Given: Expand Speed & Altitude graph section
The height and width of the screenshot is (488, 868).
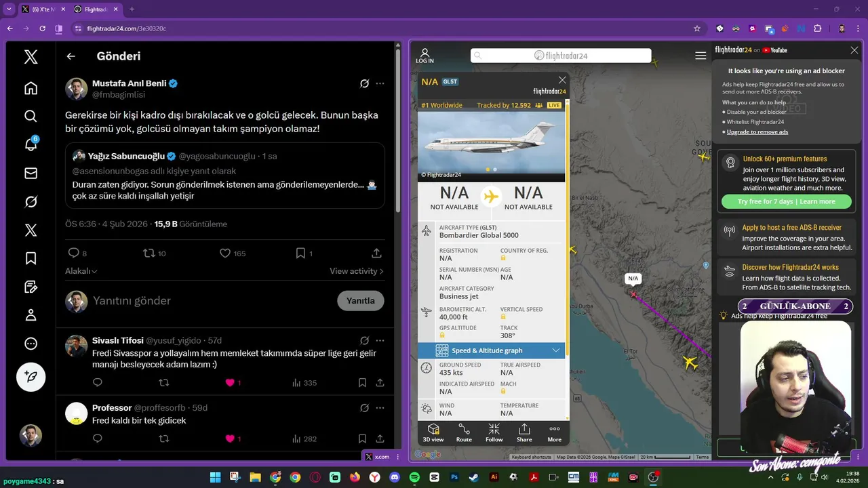Looking at the screenshot, I should point(492,350).
